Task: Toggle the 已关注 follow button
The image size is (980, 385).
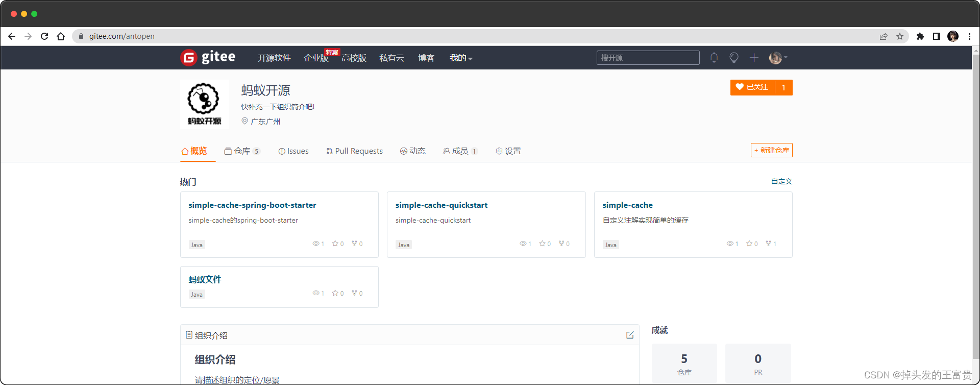Action: 752,87
